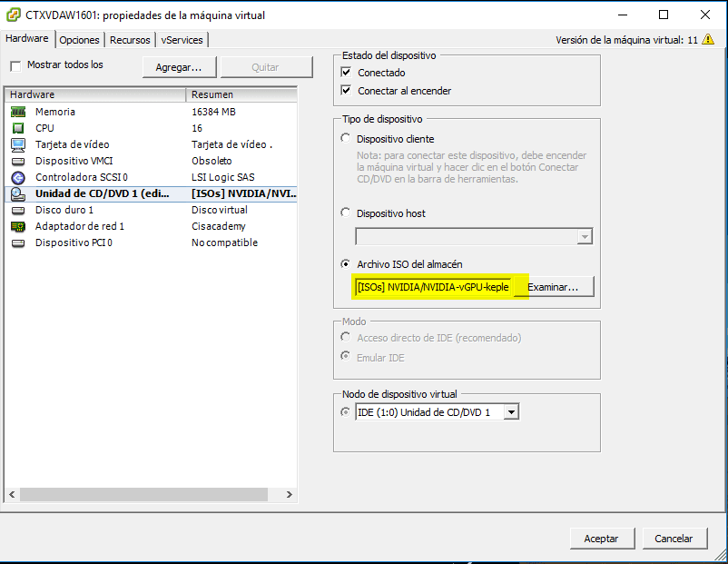Select the Dispositivo PCI 0 icon
The width and height of the screenshot is (728, 564).
pyautogui.click(x=18, y=242)
